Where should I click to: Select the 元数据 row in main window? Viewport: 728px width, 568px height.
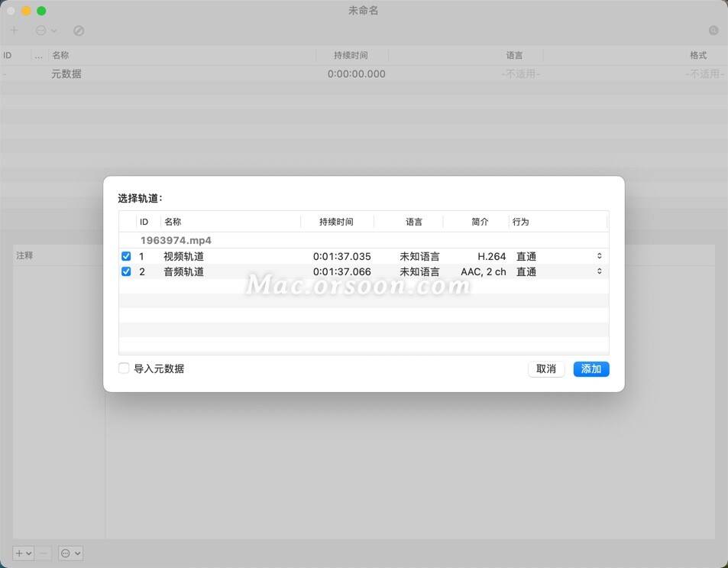tap(364, 74)
